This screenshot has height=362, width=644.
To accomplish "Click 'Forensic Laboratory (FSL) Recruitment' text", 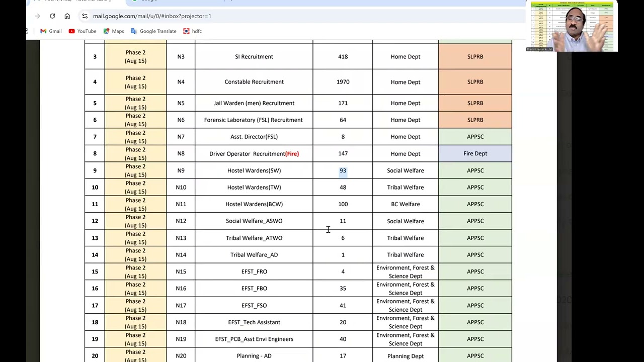I will click(x=254, y=120).
